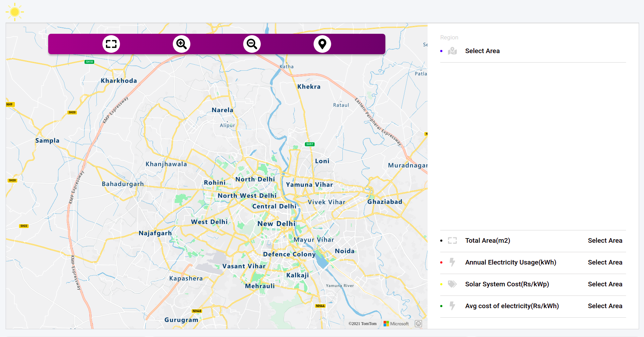Screen dimensions: 644x337
Task: Click Select Area value next to Avg cost of electricity
Action: coord(605,306)
